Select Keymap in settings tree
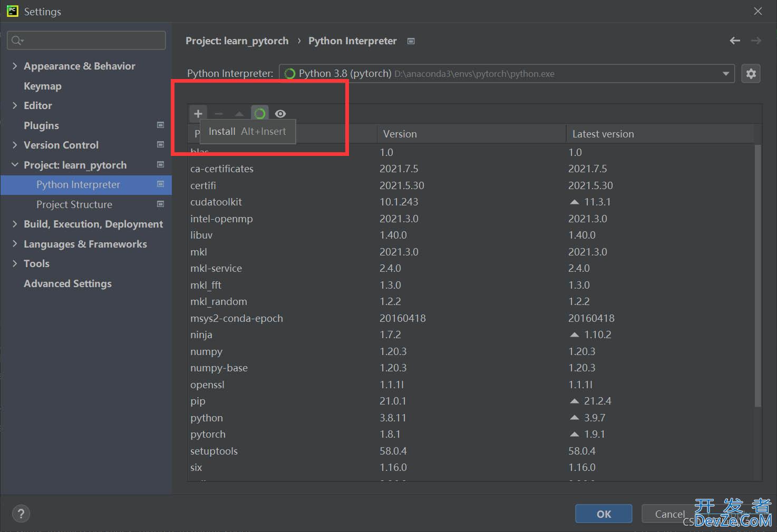 point(43,86)
